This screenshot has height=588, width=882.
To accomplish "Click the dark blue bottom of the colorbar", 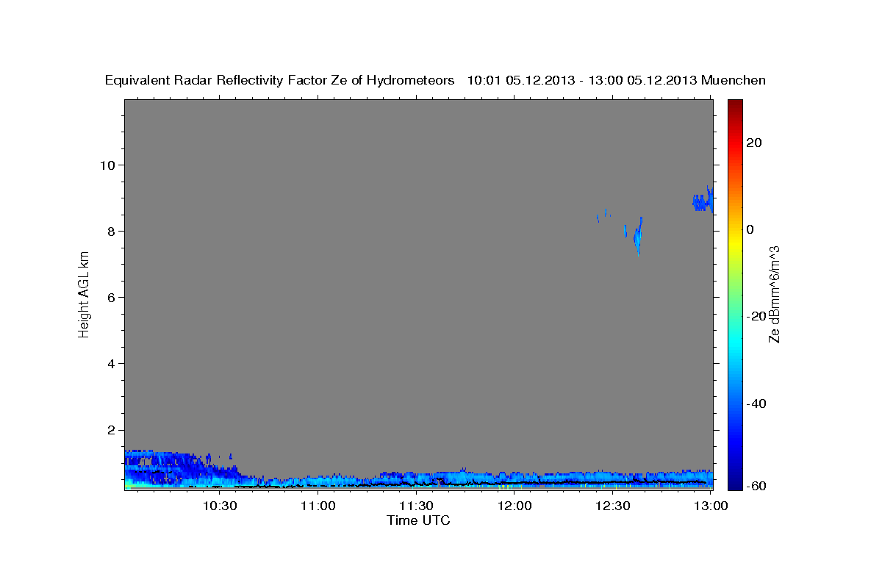I will (x=735, y=481).
